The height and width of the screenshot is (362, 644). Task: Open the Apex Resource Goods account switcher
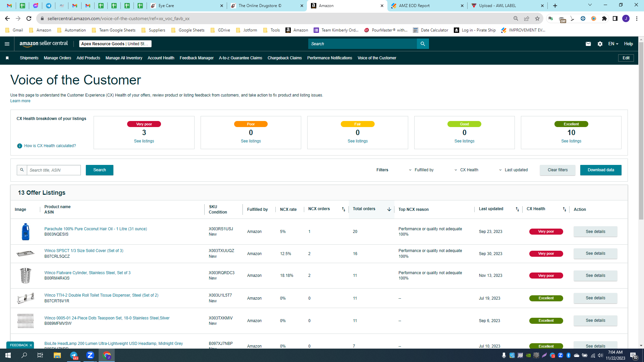(115, 44)
